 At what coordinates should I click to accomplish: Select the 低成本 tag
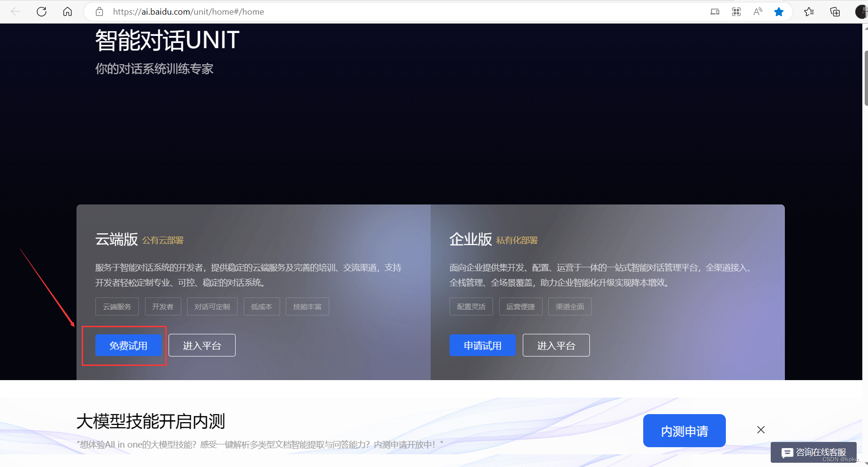coord(262,306)
